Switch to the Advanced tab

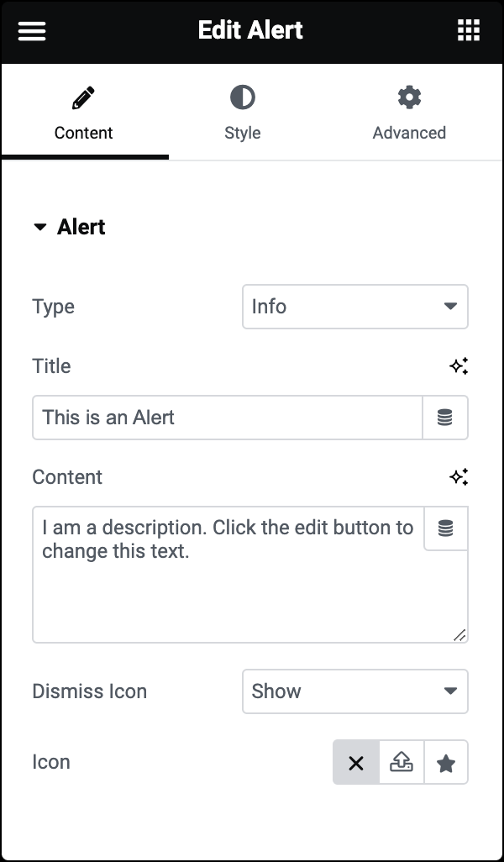pos(409,133)
